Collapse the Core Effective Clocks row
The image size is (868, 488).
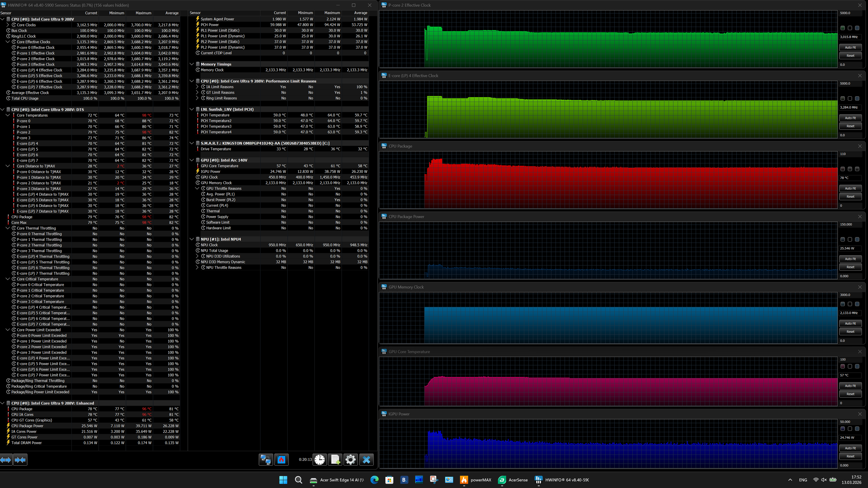click(8, 42)
